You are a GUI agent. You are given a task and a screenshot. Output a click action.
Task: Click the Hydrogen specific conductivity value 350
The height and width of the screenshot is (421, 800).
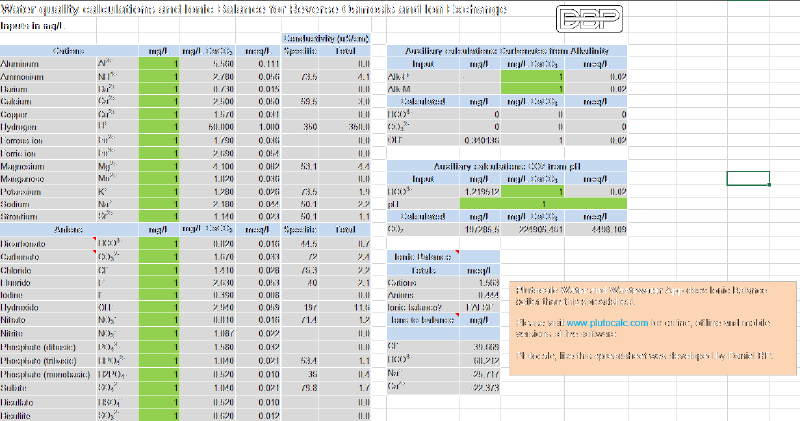coord(299,127)
